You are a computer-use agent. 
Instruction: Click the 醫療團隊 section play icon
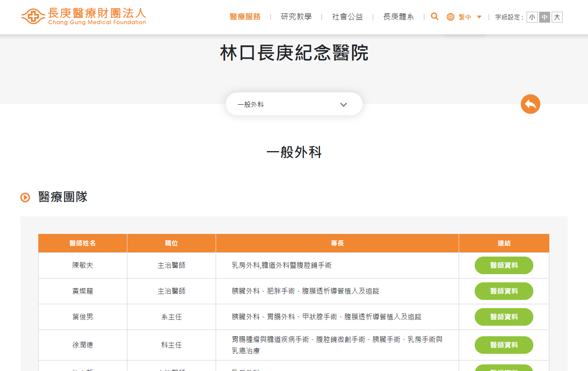click(25, 198)
